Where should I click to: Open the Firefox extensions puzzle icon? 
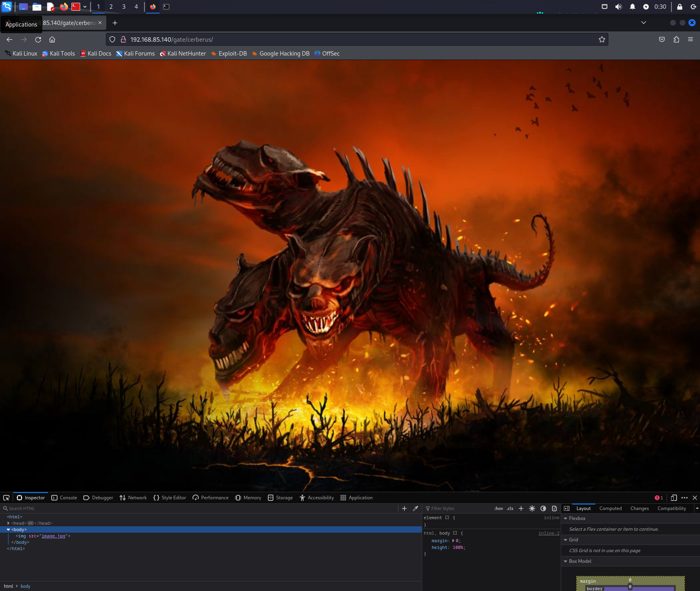tap(676, 39)
